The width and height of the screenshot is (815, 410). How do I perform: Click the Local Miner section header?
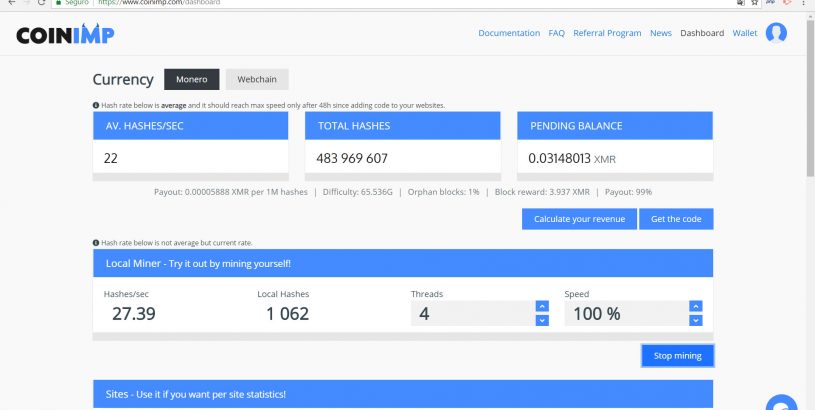coord(403,263)
